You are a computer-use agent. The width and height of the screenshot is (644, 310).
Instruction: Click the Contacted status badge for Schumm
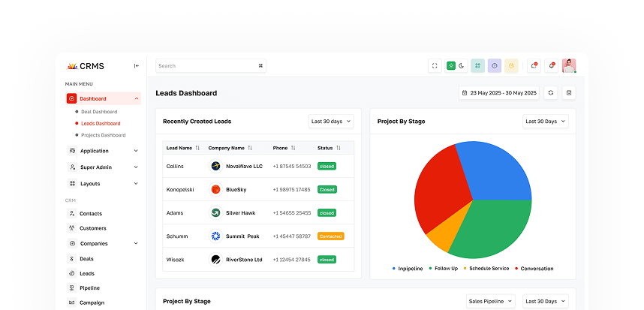330,236
